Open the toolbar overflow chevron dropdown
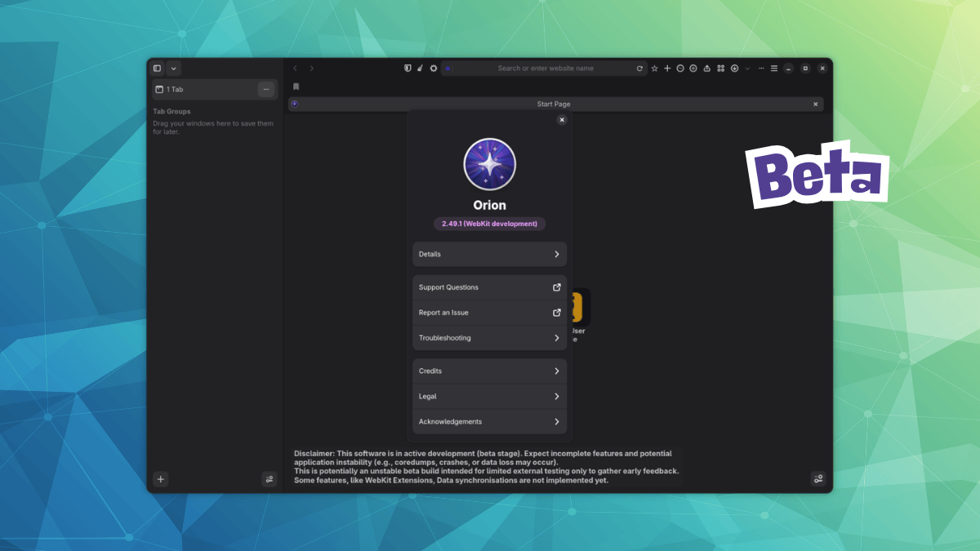 747,69
